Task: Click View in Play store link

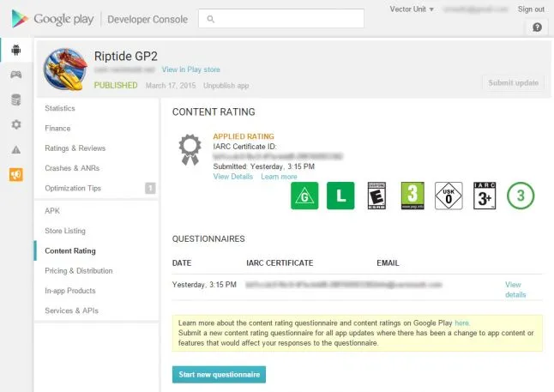Action: coord(190,69)
